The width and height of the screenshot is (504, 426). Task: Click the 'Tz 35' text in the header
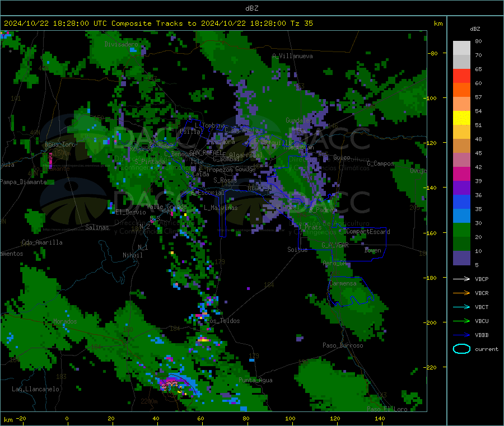click(301, 24)
